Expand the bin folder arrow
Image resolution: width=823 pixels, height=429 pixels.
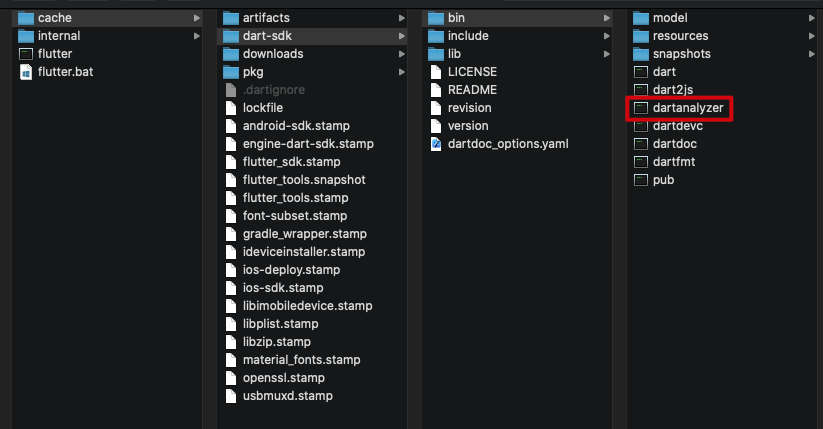(607, 18)
